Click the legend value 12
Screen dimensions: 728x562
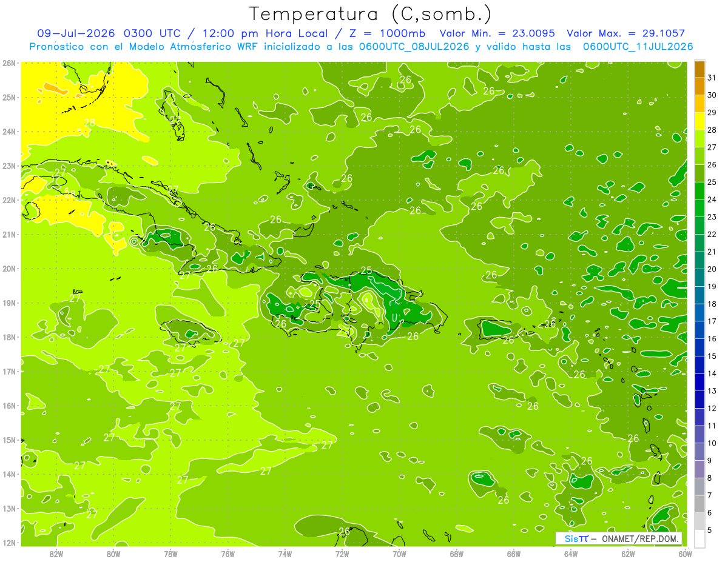pyautogui.click(x=712, y=408)
